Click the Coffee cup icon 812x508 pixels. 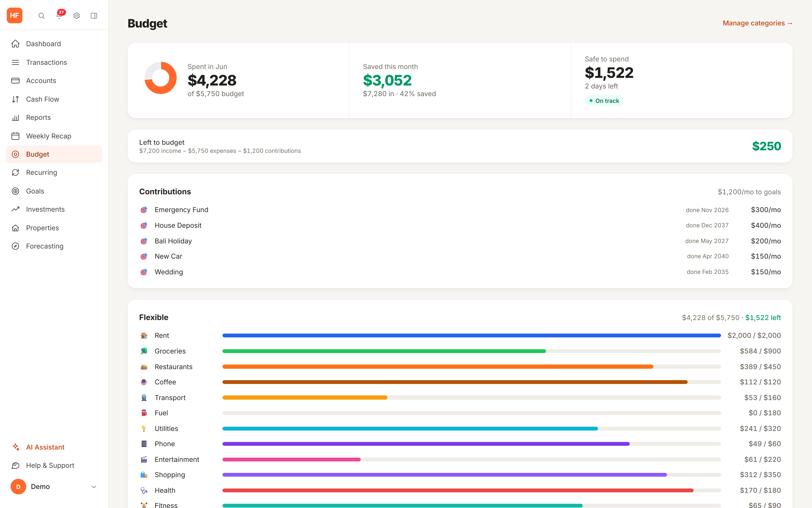pyautogui.click(x=144, y=382)
